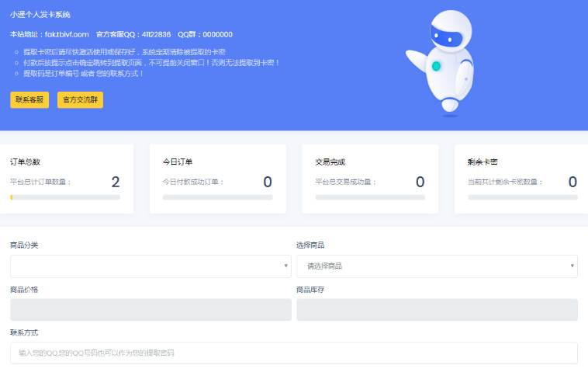Click the 联系客服 button
The height and width of the screenshot is (386, 588).
coord(29,99)
